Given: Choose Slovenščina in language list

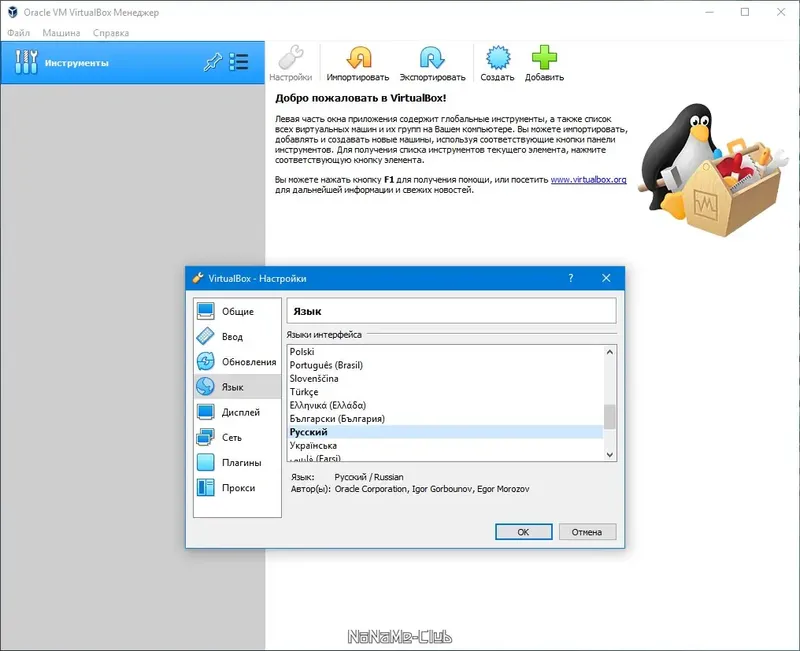Looking at the screenshot, I should tap(445, 379).
